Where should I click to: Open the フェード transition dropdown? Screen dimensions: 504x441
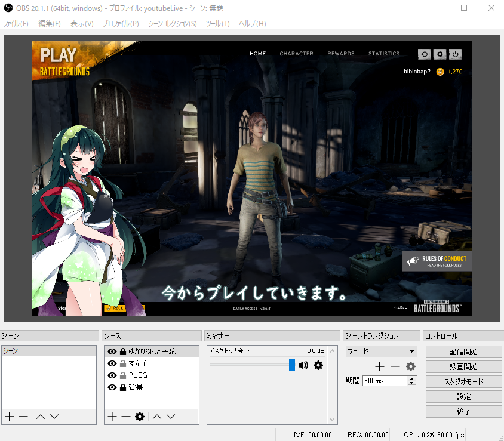382,351
